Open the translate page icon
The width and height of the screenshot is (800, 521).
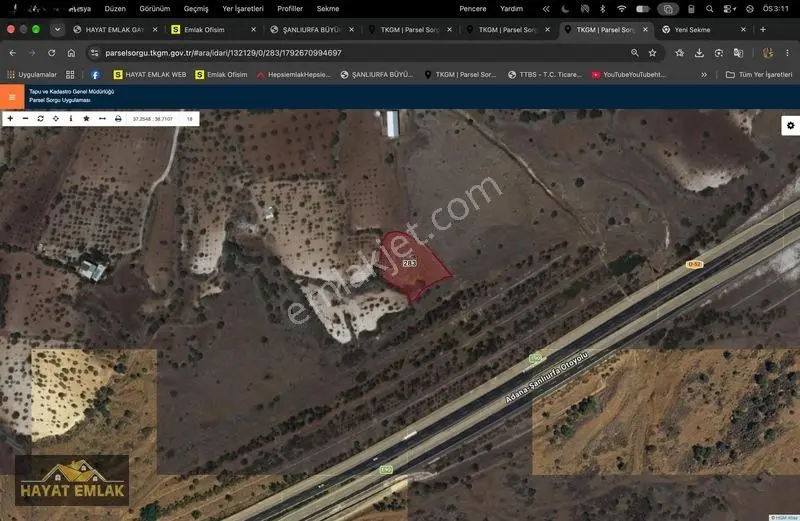click(x=738, y=53)
